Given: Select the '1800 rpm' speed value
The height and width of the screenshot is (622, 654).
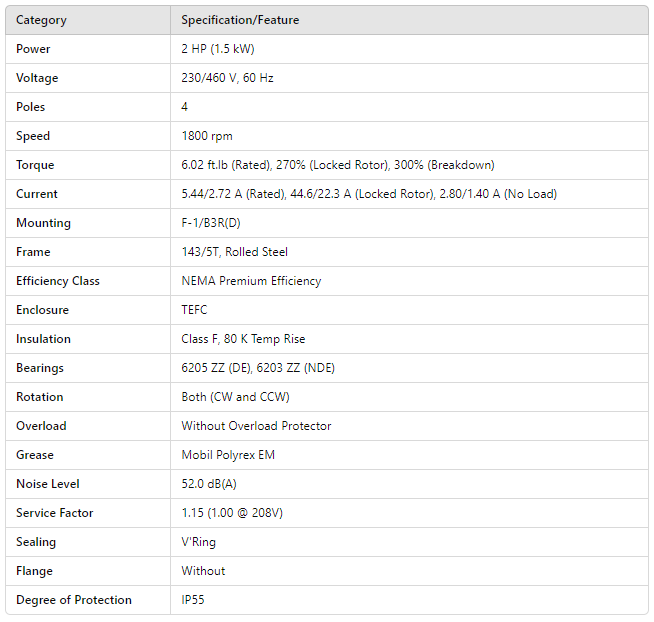Looking at the screenshot, I should [207, 136].
